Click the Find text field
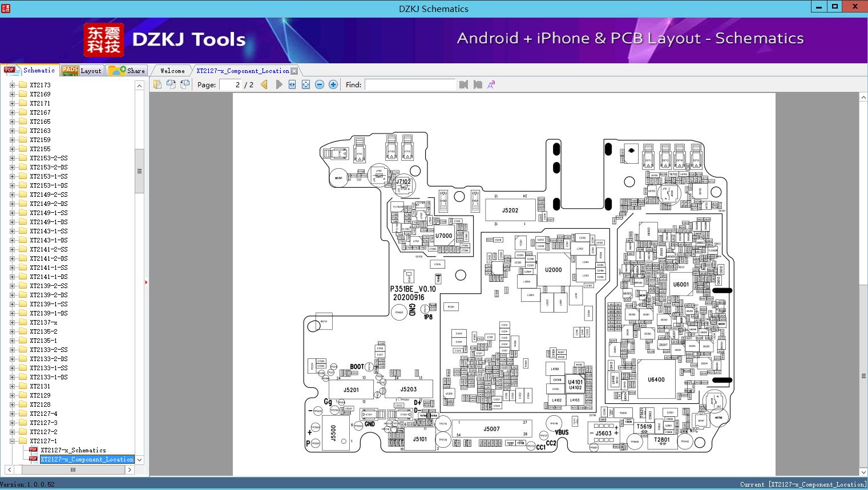The height and width of the screenshot is (490, 868). (410, 84)
